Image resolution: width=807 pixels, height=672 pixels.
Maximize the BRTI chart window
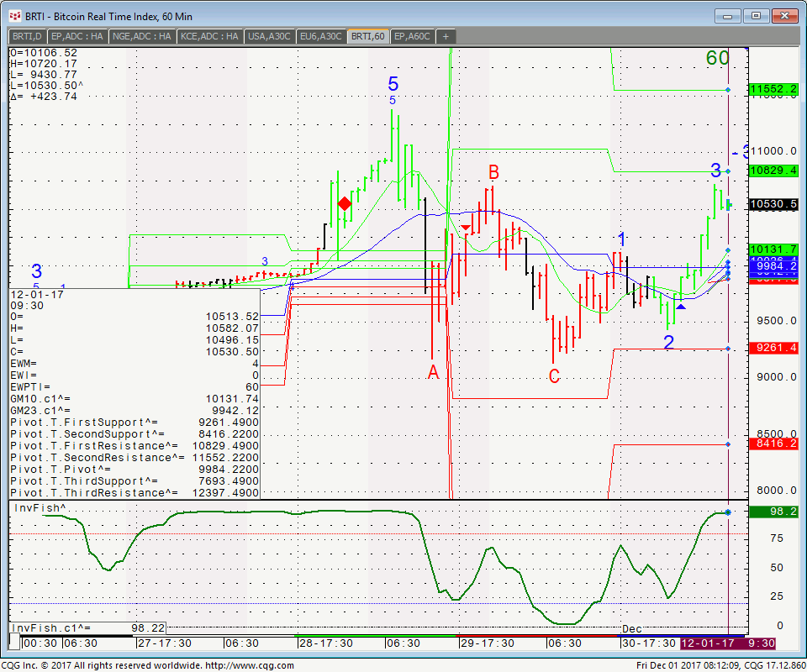(x=756, y=16)
